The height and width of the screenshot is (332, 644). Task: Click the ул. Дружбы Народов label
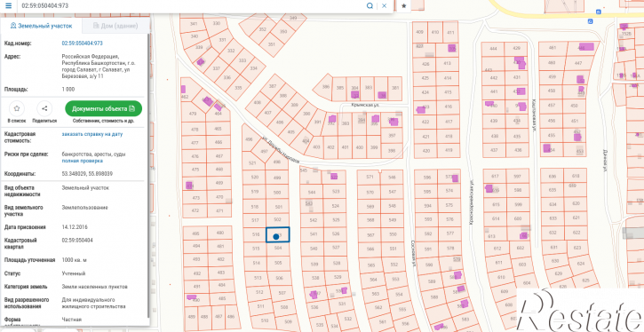(282, 150)
